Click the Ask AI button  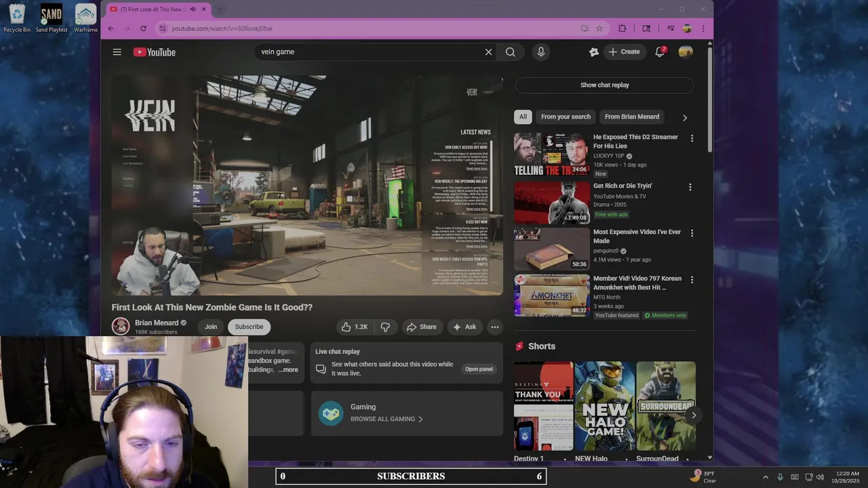coord(465,327)
